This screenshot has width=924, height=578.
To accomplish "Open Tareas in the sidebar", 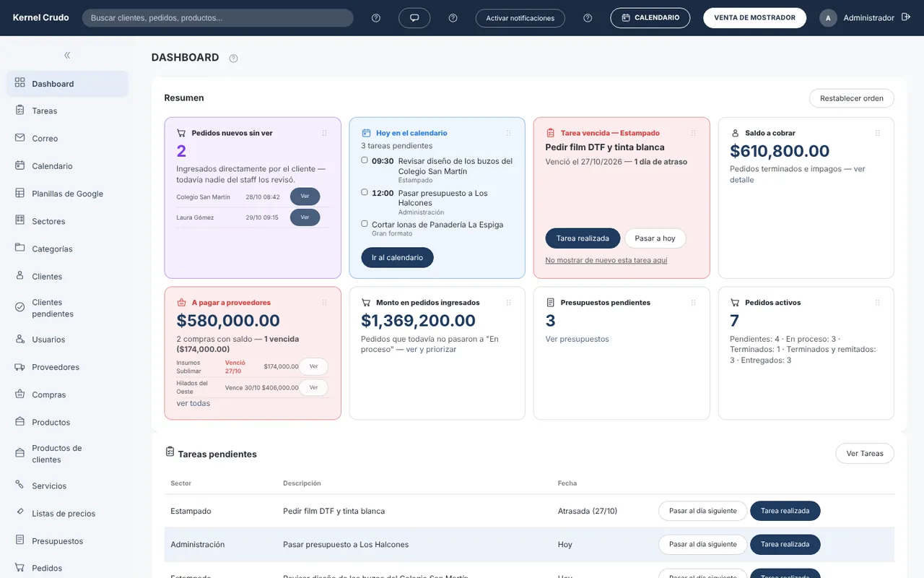I will (67, 111).
